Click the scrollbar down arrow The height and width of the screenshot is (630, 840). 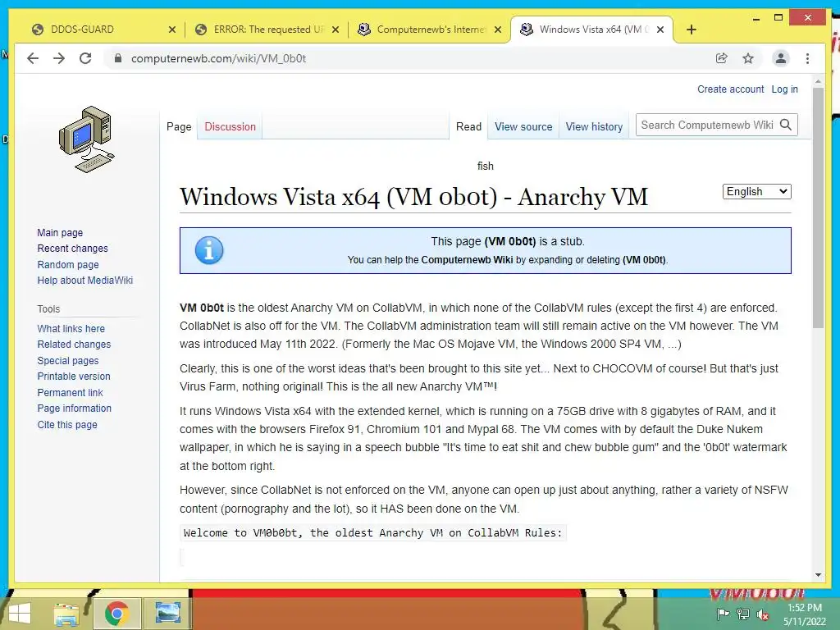pos(818,575)
